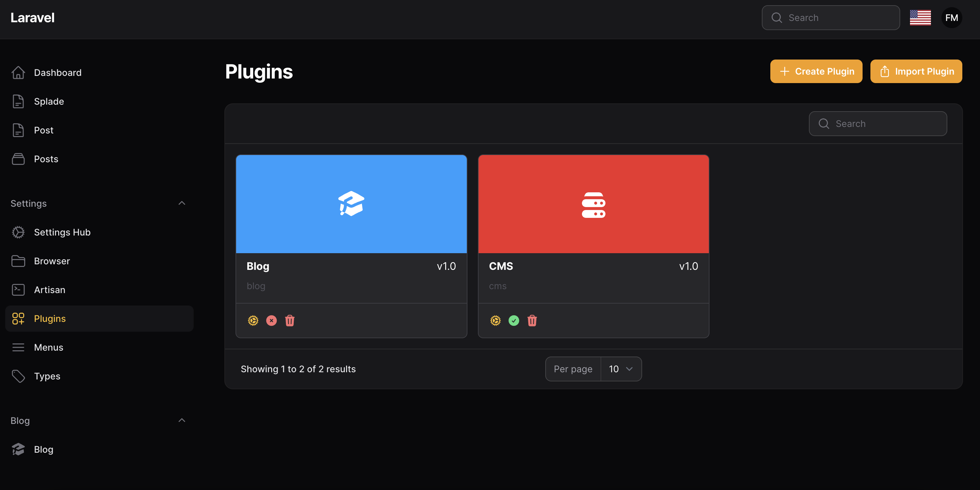The image size is (980, 490).
Task: Click the CMS plugin settings gear icon
Action: (x=495, y=321)
